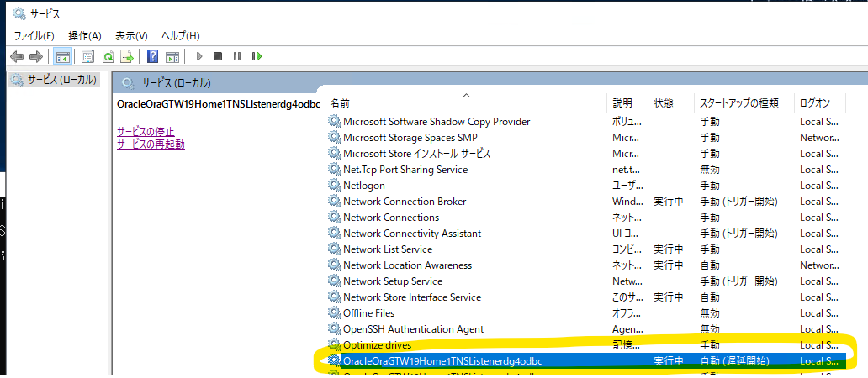Toggle the Show/Hide Console Tree toolbar button

click(x=62, y=56)
